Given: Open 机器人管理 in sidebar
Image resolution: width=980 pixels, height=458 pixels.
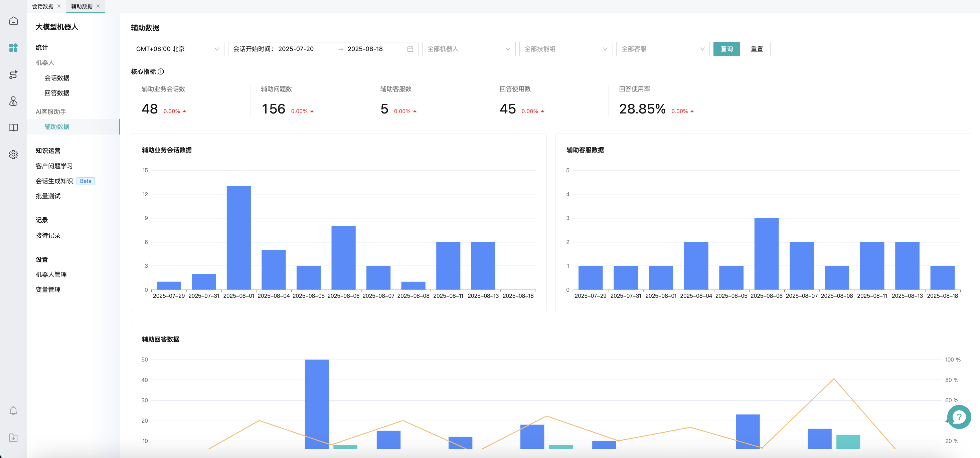Looking at the screenshot, I should pyautogui.click(x=51, y=274).
